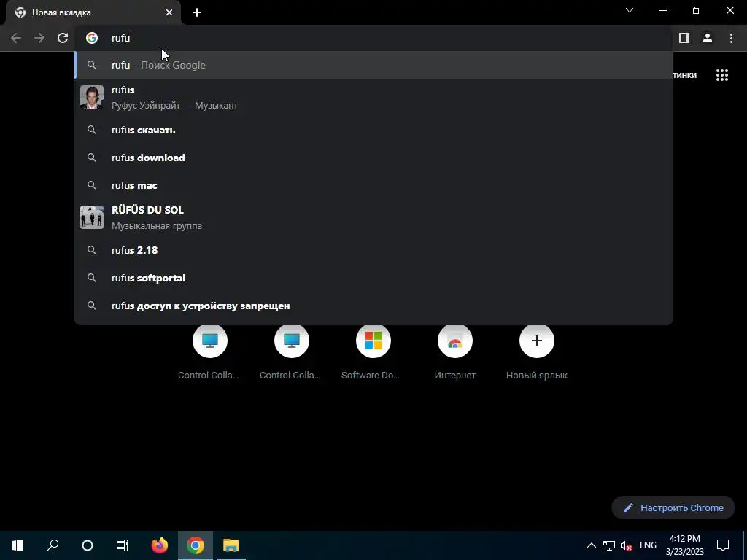Open the clock 4:12 PM date
This screenshot has height=560, width=747.
[684, 545]
